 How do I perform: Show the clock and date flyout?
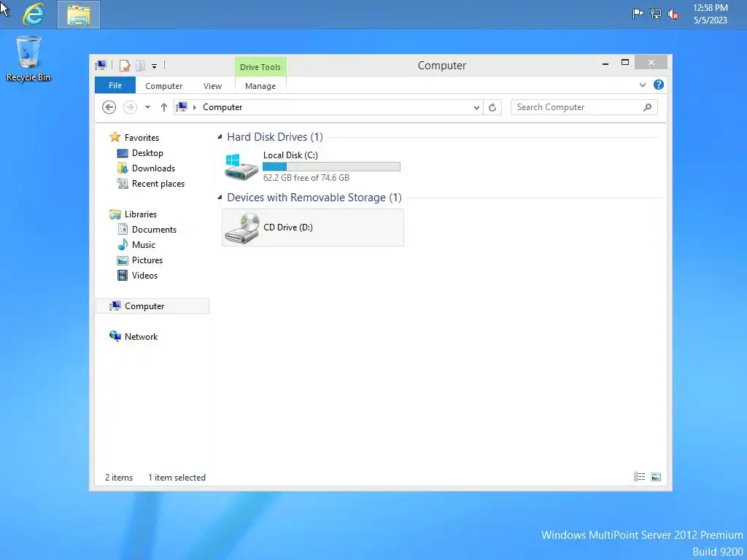click(710, 14)
